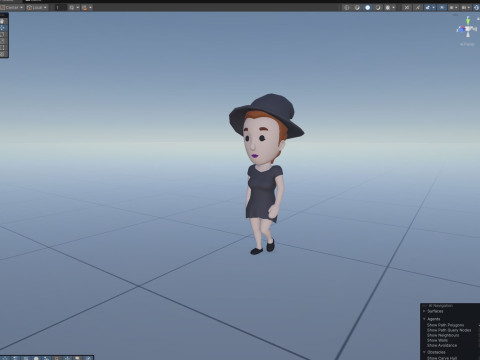Select the Rotate tool in tools overlay

click(x=3, y=34)
